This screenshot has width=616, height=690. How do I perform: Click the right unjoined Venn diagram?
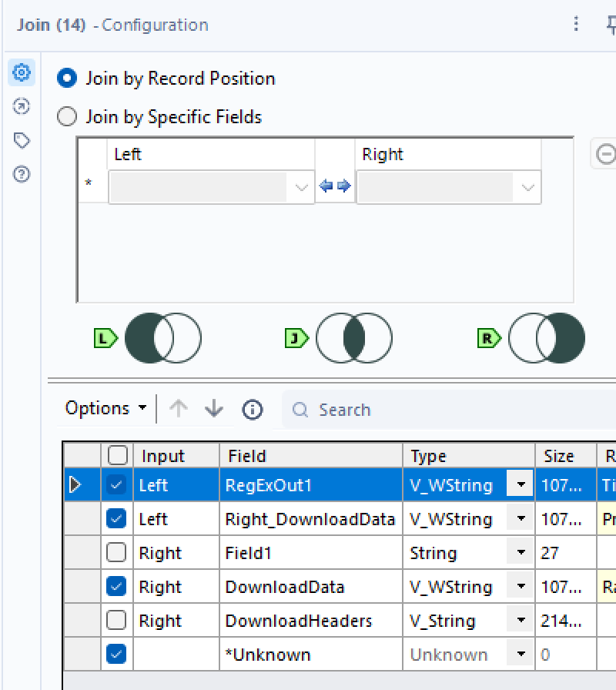tap(547, 338)
